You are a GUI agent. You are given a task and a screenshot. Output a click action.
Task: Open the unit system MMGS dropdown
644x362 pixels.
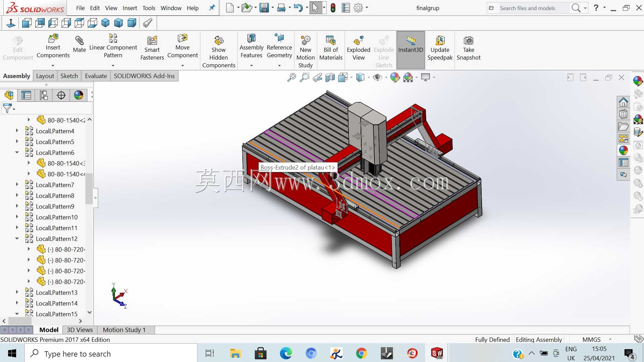click(x=610, y=339)
